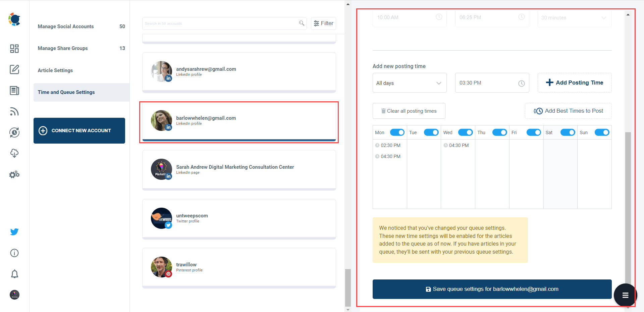Click the Twitter bird icon in sidebar
The width and height of the screenshot is (644, 312).
coord(14,232)
